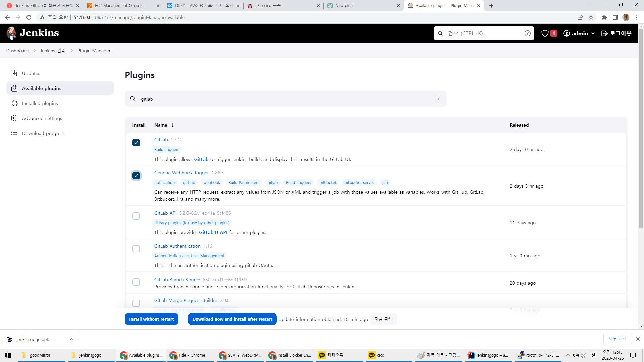Select Available plugins in the sidebar
The image size is (644, 362).
coord(42,88)
